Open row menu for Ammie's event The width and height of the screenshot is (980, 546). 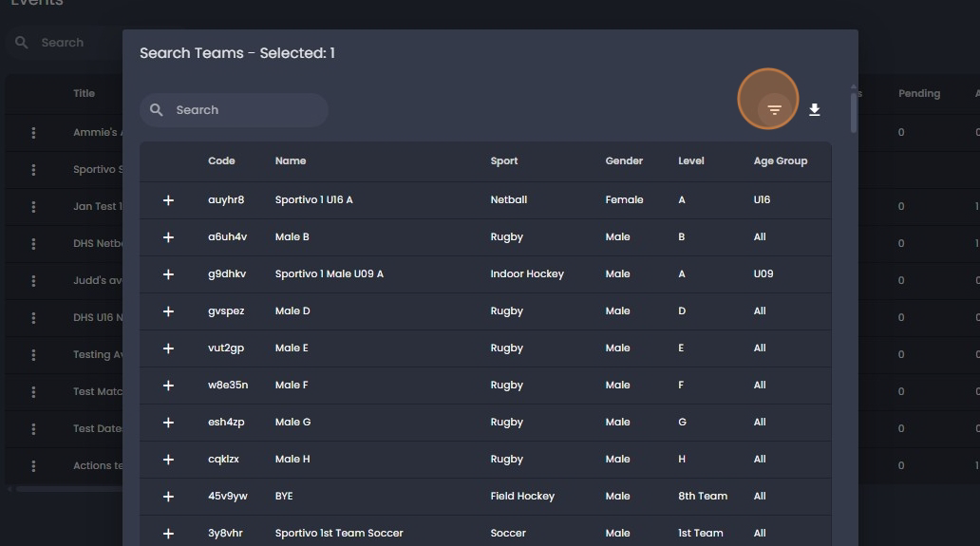click(33, 132)
